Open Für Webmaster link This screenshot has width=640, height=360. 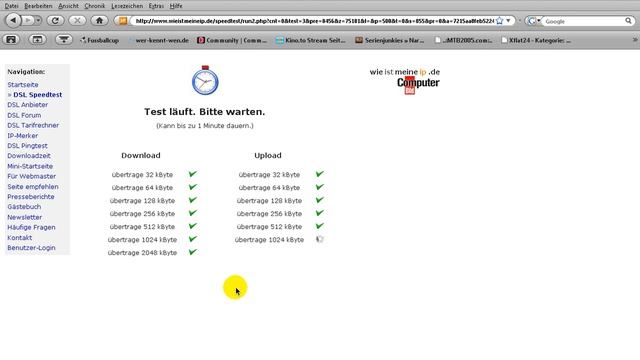coord(31,176)
